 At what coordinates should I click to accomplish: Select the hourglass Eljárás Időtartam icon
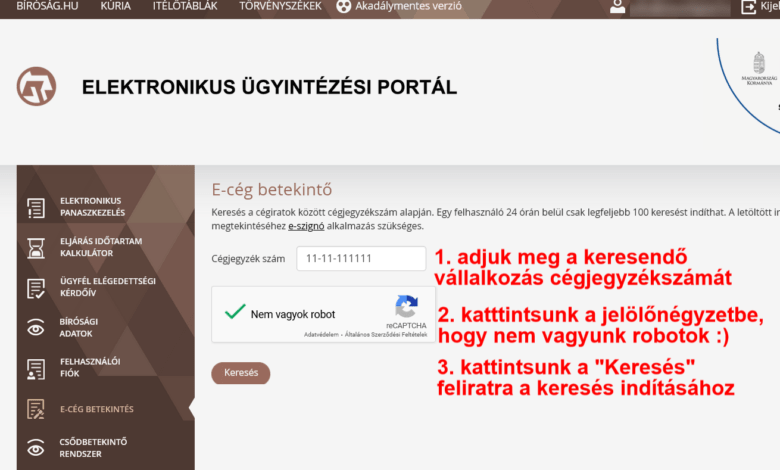coord(36,248)
